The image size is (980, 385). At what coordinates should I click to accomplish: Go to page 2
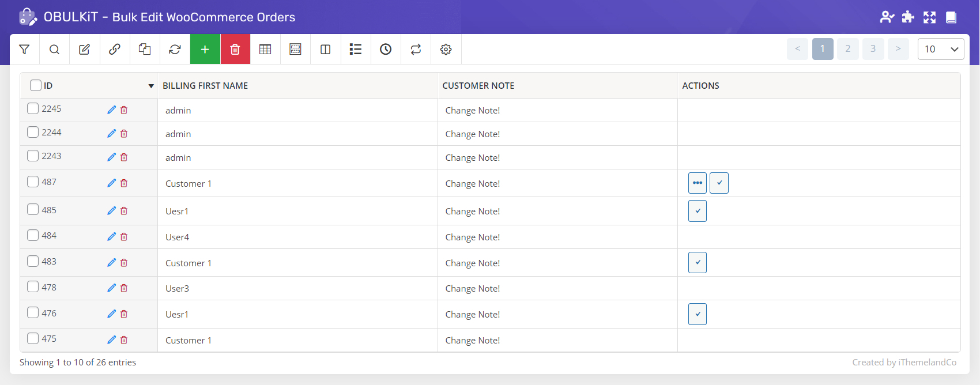847,49
